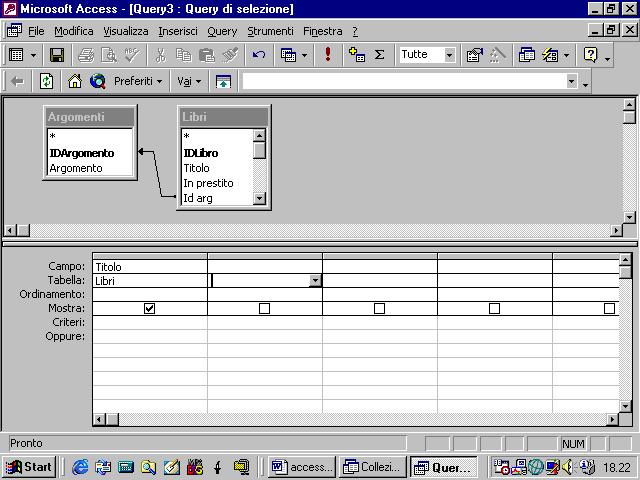Open the Inserisci menu
The width and height of the screenshot is (640, 480).
click(x=178, y=31)
